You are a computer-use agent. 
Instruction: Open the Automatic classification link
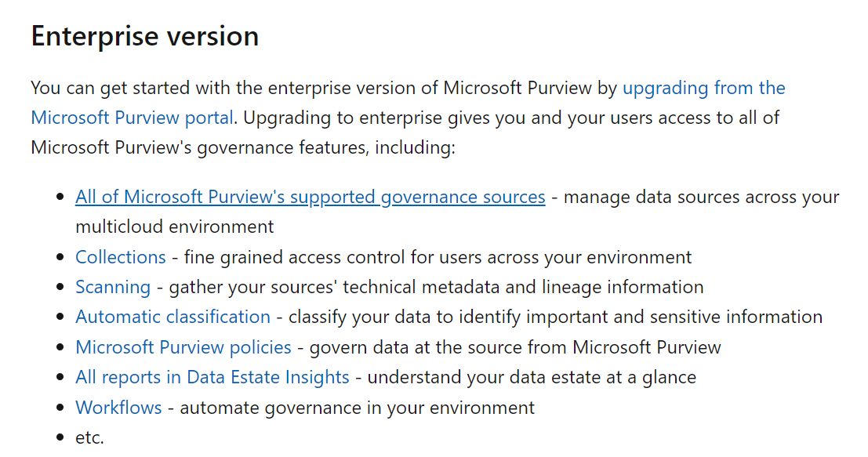[x=173, y=317]
